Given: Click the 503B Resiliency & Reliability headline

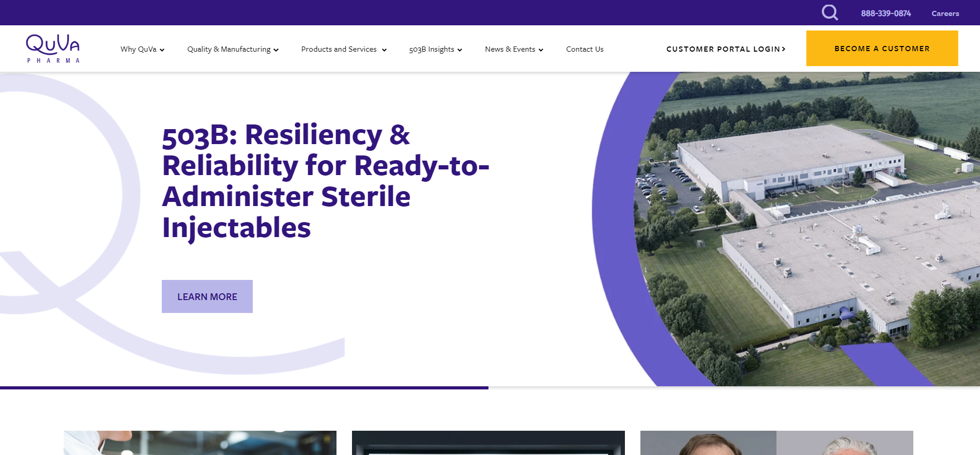Looking at the screenshot, I should [x=325, y=181].
